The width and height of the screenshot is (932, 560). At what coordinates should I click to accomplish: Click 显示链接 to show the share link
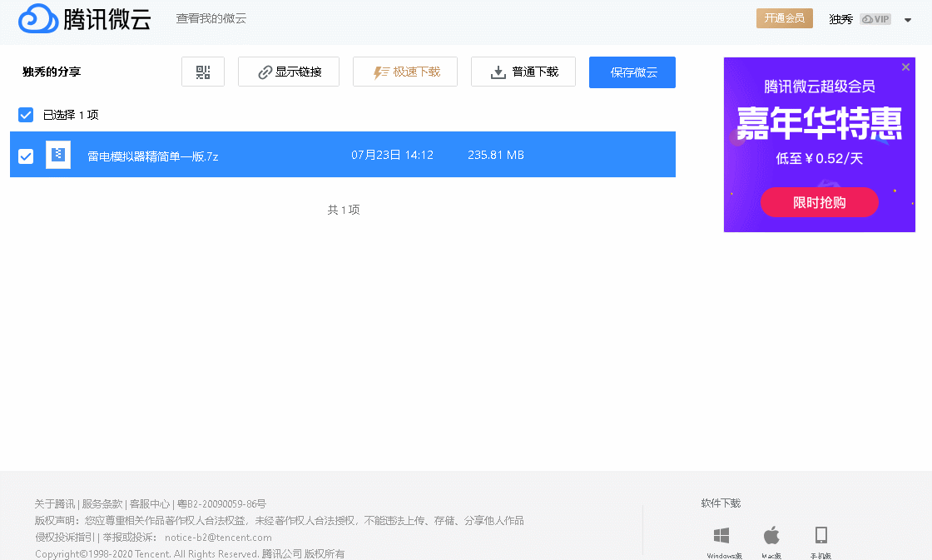point(289,72)
